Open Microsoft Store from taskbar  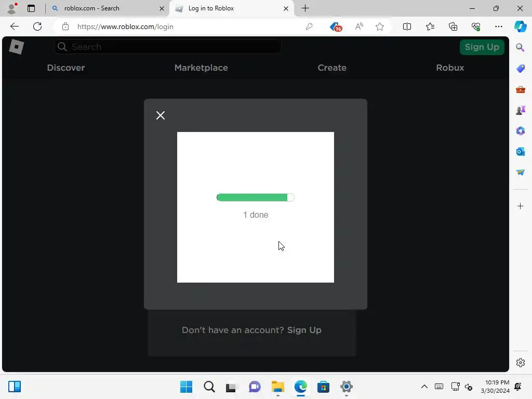tap(323, 387)
